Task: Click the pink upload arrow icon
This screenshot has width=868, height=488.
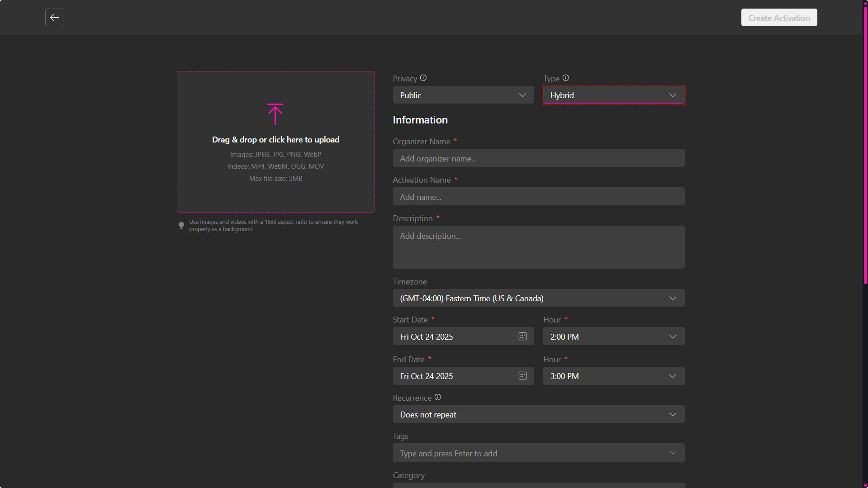Action: 275,114
